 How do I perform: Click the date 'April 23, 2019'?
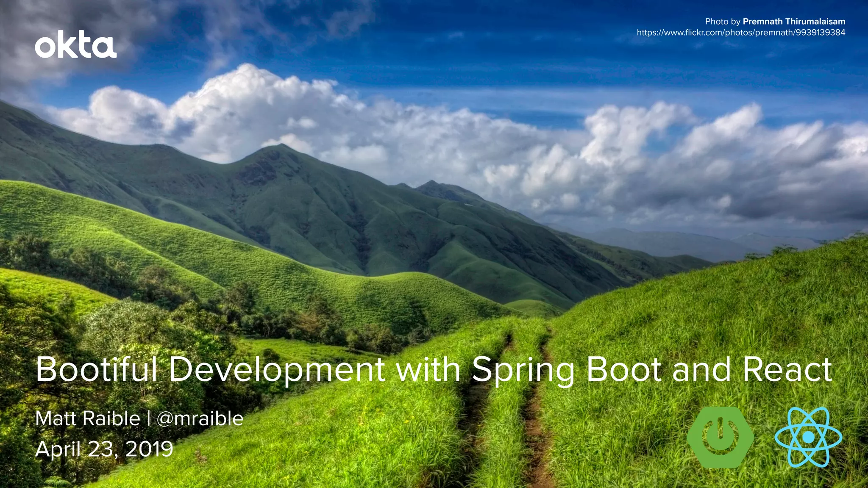(x=104, y=449)
